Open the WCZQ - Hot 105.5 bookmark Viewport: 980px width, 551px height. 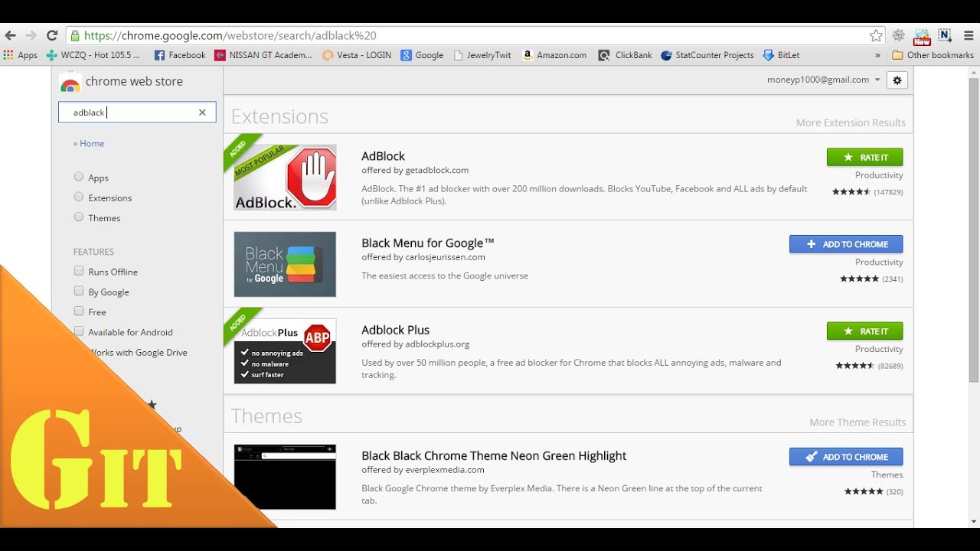(93, 55)
